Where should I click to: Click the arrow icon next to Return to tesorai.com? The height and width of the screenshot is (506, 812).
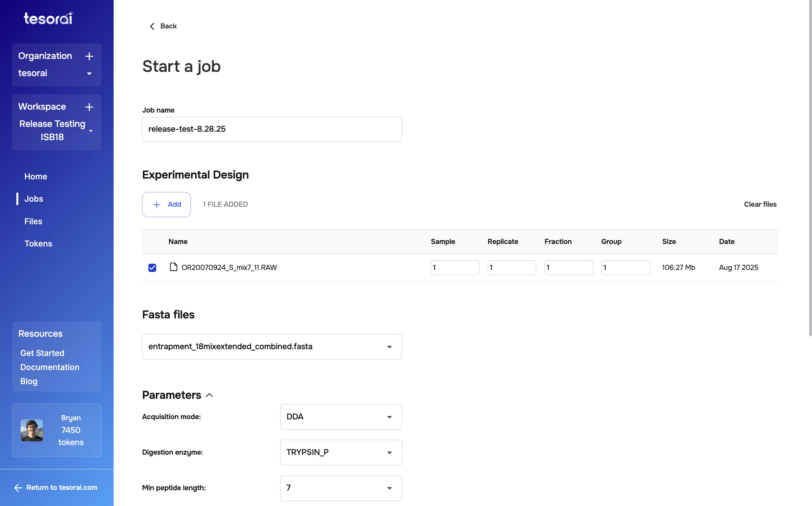pyautogui.click(x=18, y=488)
